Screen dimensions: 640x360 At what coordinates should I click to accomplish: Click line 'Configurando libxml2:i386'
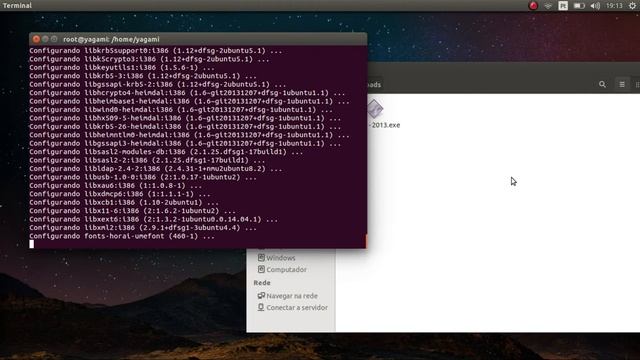click(x=143, y=228)
